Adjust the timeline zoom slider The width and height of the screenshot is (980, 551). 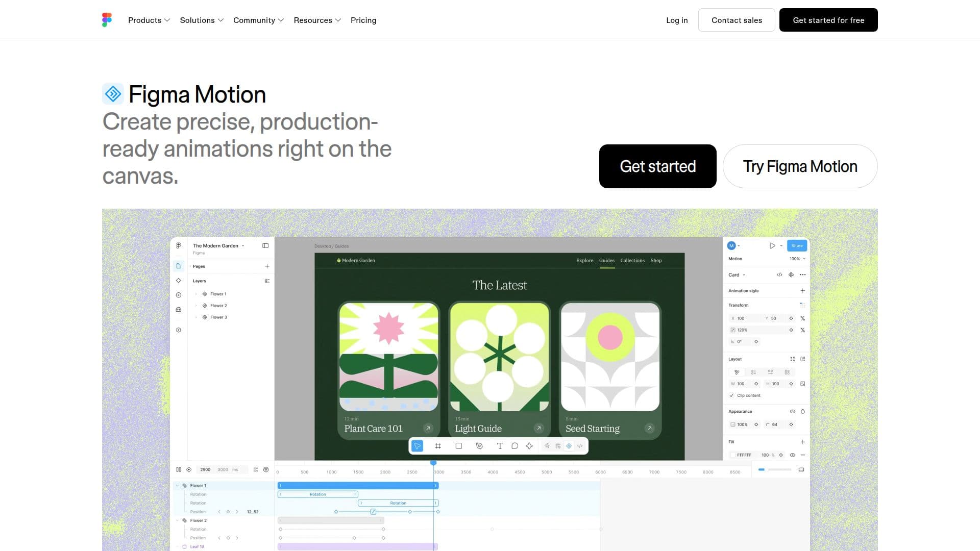[775, 469]
